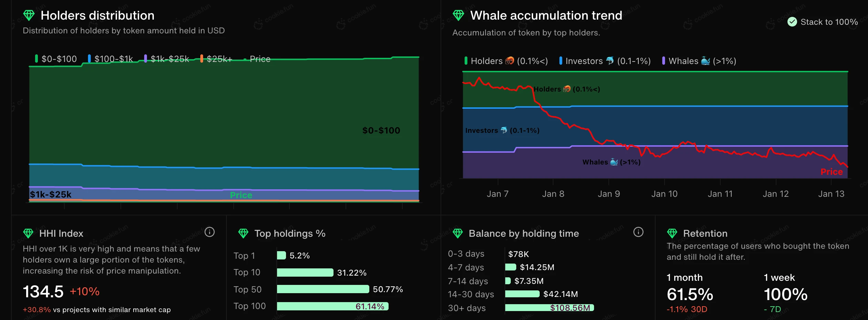This screenshot has width=868, height=320.
Task: Open the Balance by holding time info tooltip
Action: (x=638, y=232)
